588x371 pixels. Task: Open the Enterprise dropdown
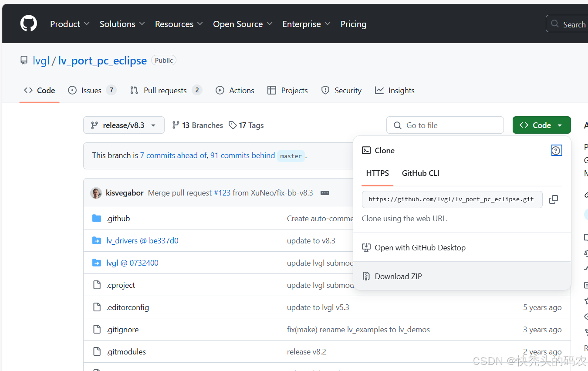(306, 24)
